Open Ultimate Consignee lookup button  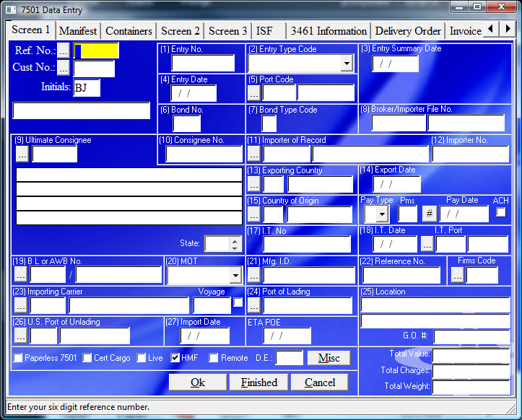(22, 154)
